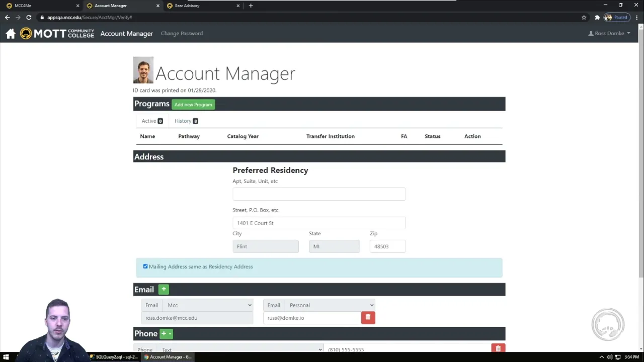Add a new phone with green plus

click(166, 333)
